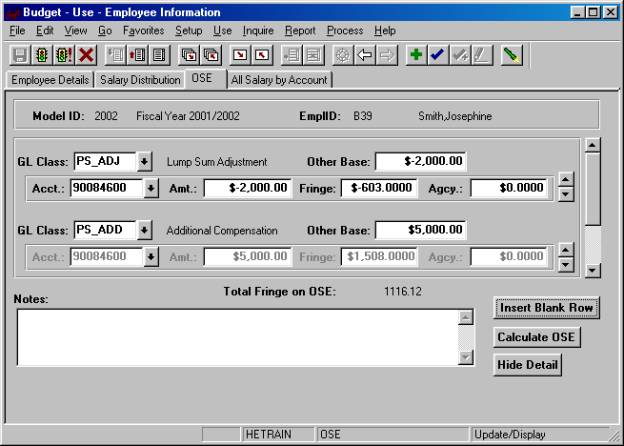The image size is (624, 446).
Task: Click the green pencil icon in toolbar
Action: [x=510, y=56]
